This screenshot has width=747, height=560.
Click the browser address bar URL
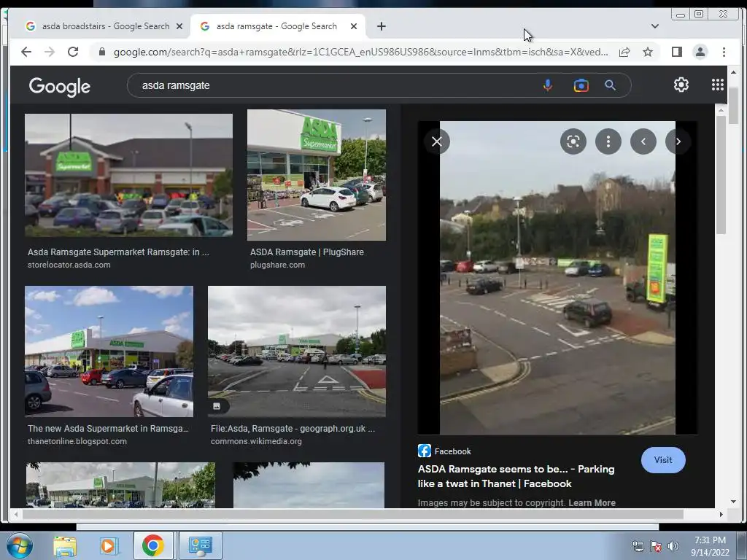tap(360, 52)
